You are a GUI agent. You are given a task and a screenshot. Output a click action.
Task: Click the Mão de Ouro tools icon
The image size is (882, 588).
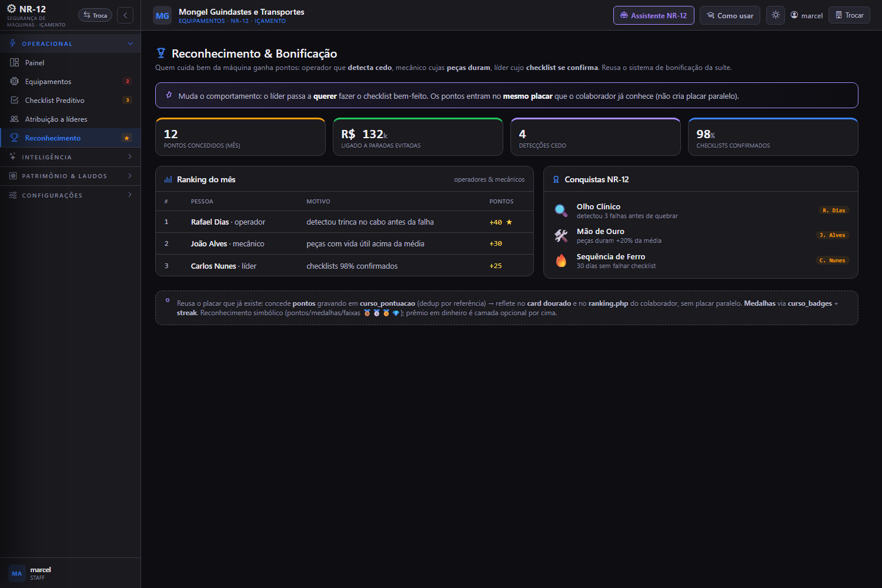561,236
